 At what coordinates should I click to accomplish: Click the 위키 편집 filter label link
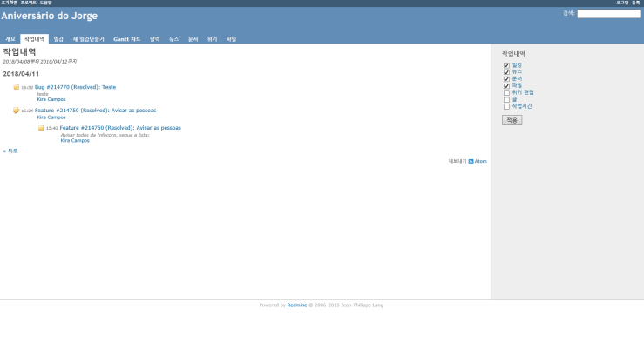(x=523, y=92)
